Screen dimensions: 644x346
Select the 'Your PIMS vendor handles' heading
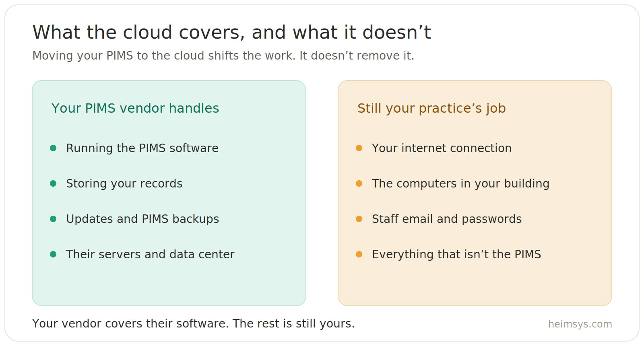click(135, 108)
